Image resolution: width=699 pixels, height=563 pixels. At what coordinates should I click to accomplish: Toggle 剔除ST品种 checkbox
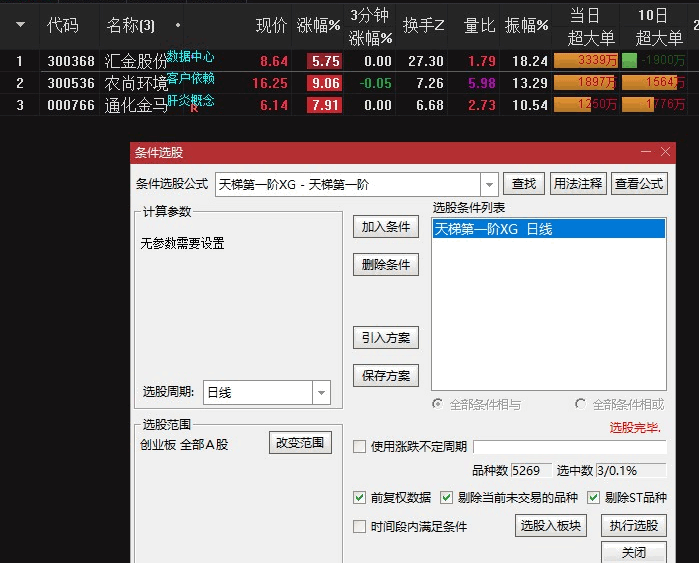click(593, 497)
